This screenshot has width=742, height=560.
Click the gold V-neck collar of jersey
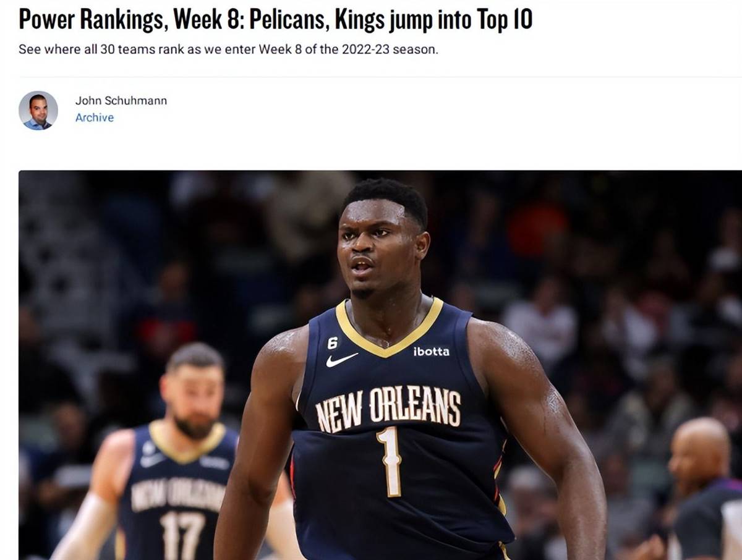pos(390,328)
